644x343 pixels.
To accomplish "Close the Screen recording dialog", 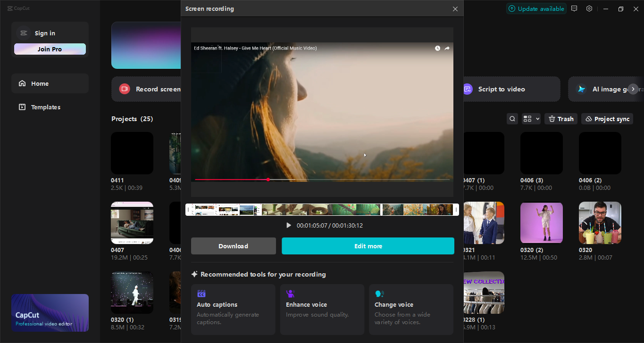I will tap(455, 9).
